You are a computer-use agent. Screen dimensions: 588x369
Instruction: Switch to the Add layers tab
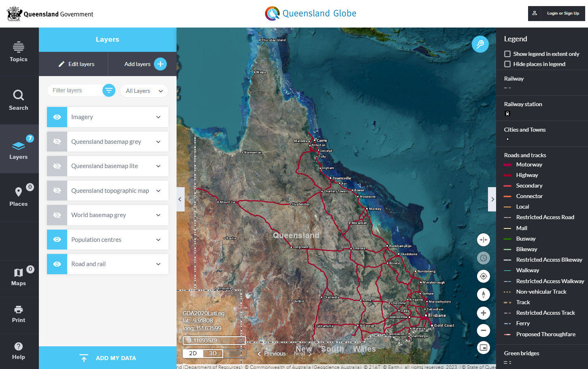click(x=142, y=64)
